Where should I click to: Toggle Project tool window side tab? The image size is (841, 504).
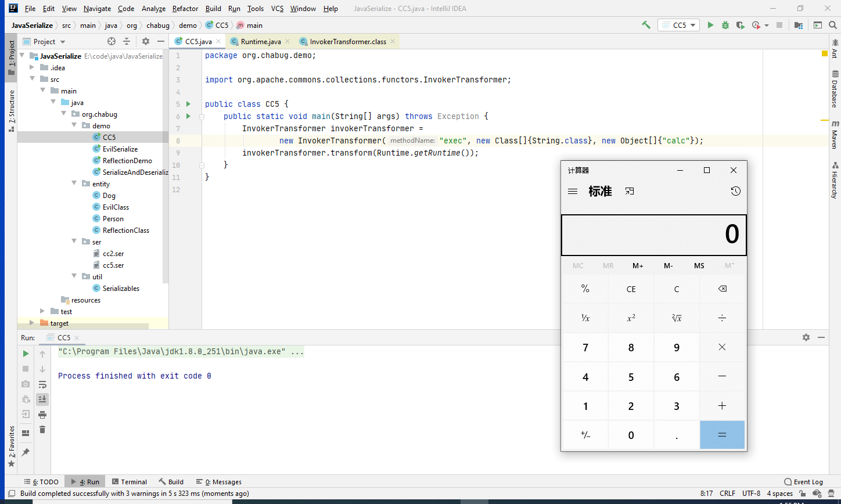(x=11, y=58)
